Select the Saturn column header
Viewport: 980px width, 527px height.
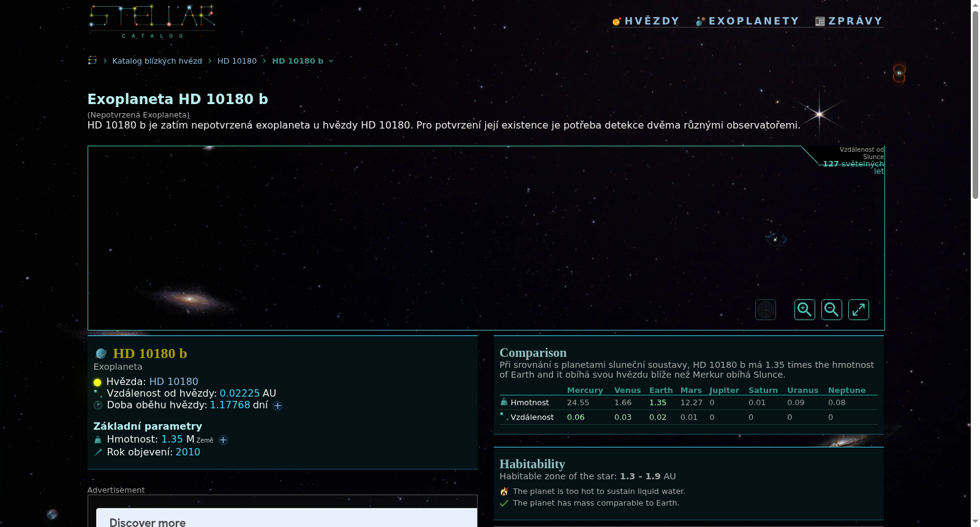(x=763, y=391)
